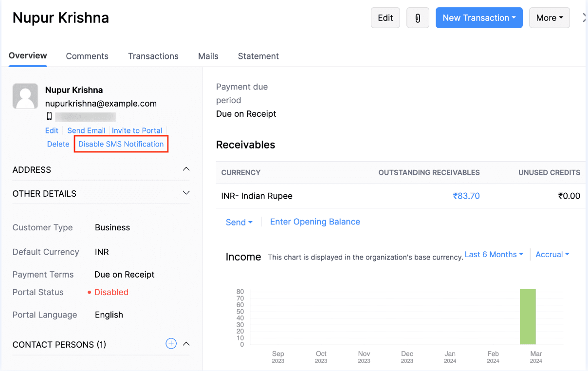Click the paperclip attachment icon
The width and height of the screenshot is (588, 371).
(x=418, y=18)
